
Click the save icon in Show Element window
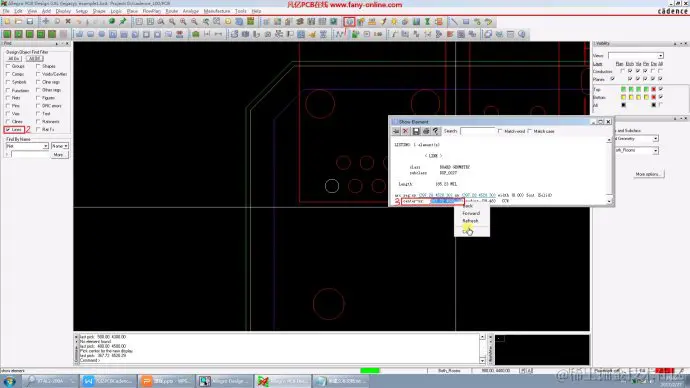coord(416,131)
